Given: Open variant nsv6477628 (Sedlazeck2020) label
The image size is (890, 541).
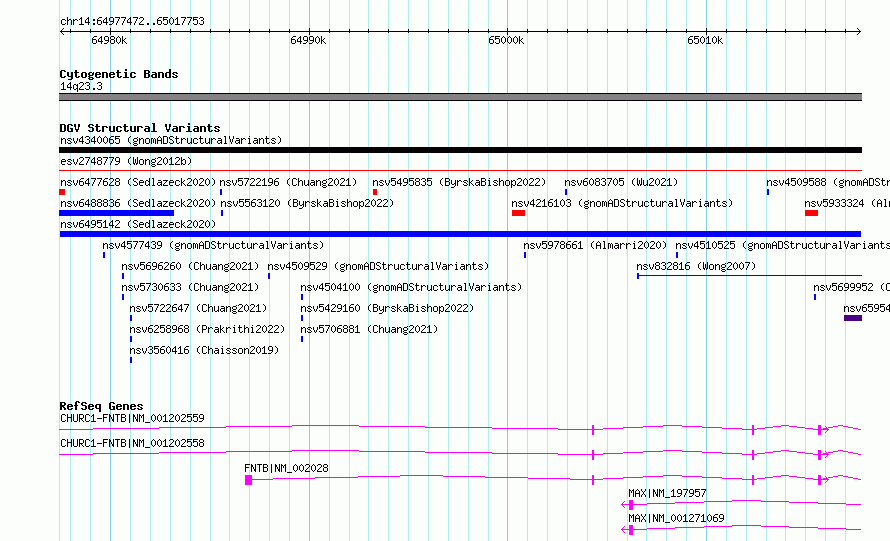Looking at the screenshot, I should pyautogui.click(x=138, y=182).
